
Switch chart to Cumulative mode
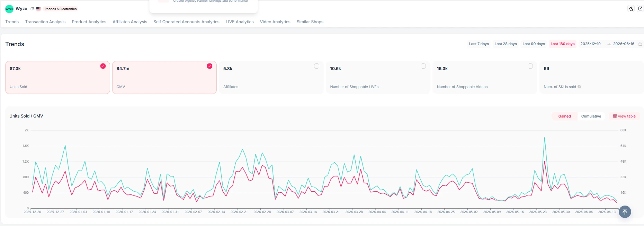point(591,116)
